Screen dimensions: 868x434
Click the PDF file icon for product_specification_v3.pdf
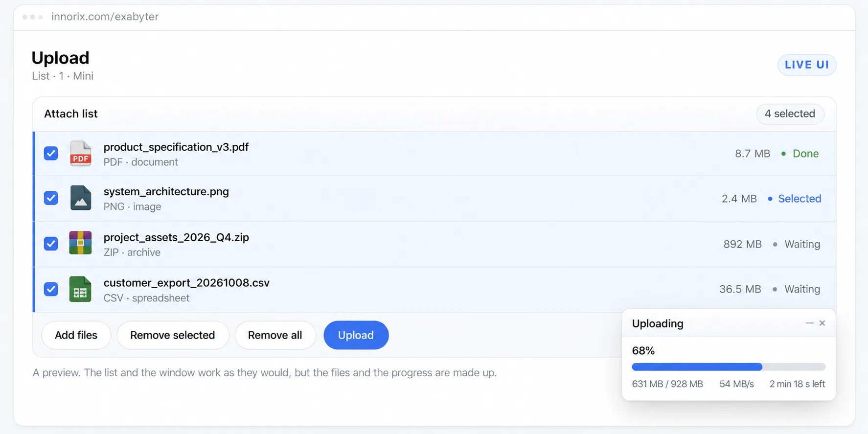click(80, 154)
